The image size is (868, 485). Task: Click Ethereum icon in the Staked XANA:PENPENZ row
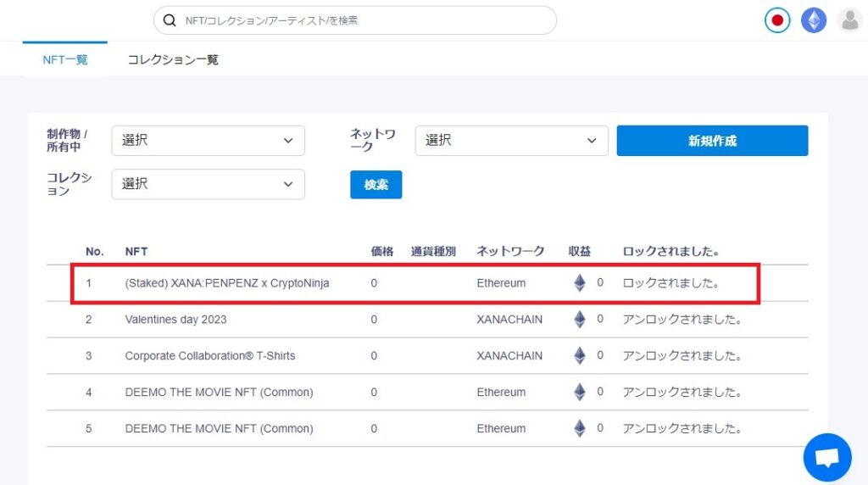pos(580,283)
